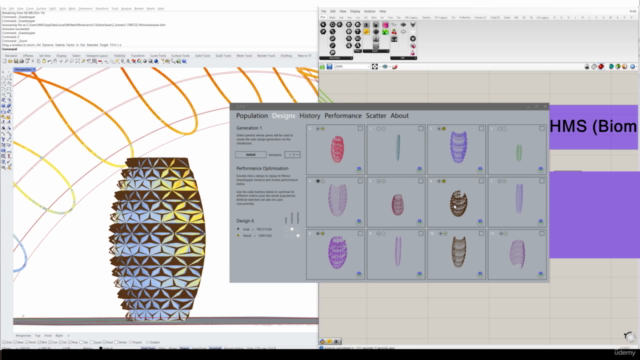Screen dimensions: 640x360
Task: Go to the Scatter tab in Biomorpher
Action: click(x=376, y=116)
